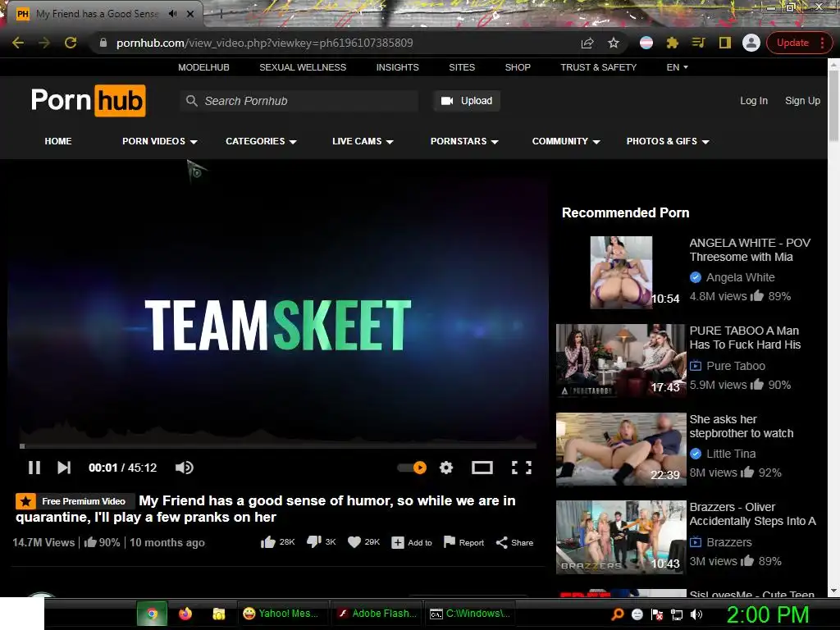Screen dimensions: 840x630
Task: Share the video
Action: [x=514, y=543]
